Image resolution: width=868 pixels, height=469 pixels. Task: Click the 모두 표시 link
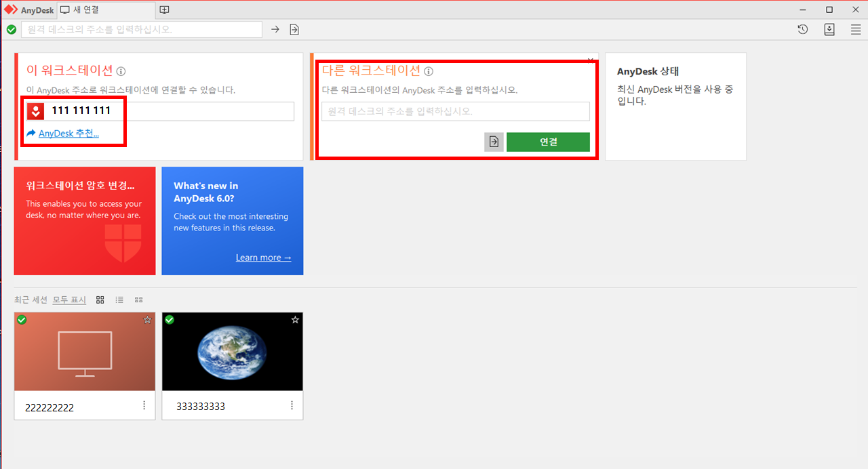point(69,300)
